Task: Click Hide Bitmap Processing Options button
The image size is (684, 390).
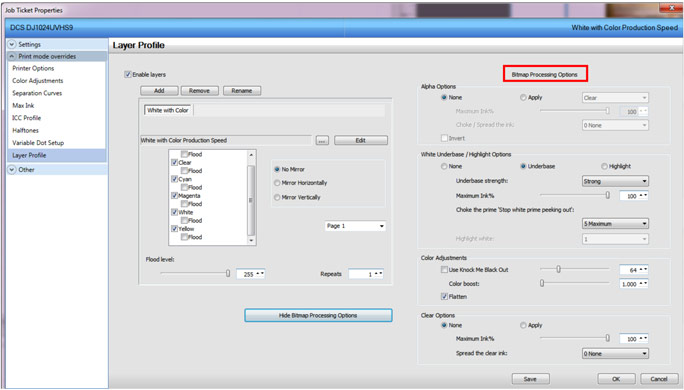Action: tap(318, 315)
